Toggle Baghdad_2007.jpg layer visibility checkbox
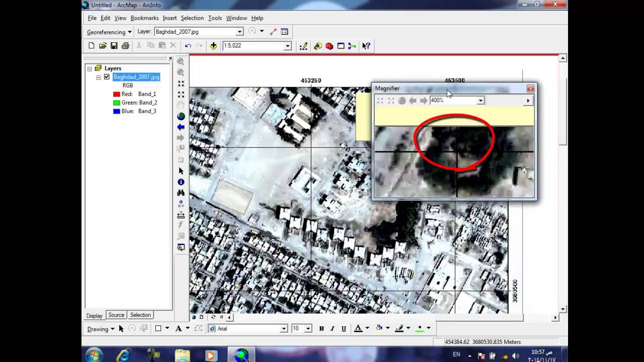This screenshot has height=362, width=644. point(107,77)
